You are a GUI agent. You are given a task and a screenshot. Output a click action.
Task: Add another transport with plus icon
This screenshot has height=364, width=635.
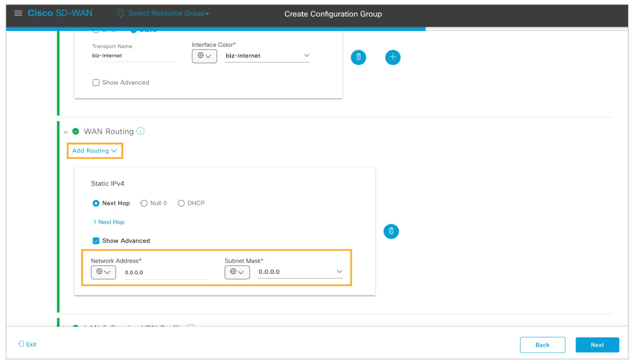pyautogui.click(x=392, y=57)
